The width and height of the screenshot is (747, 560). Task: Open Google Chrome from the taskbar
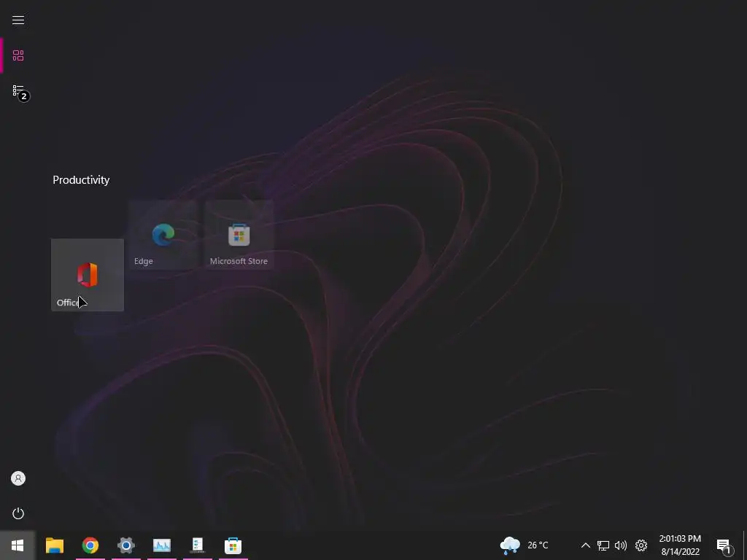(90, 545)
